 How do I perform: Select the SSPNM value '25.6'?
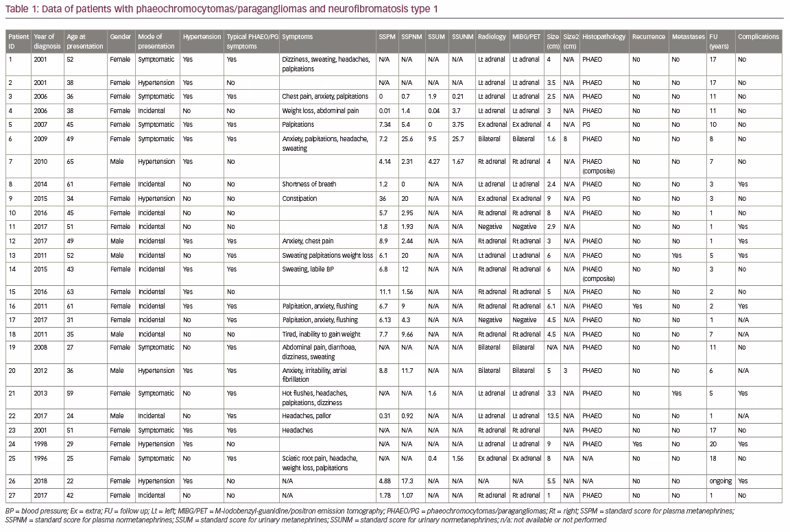[x=407, y=139]
